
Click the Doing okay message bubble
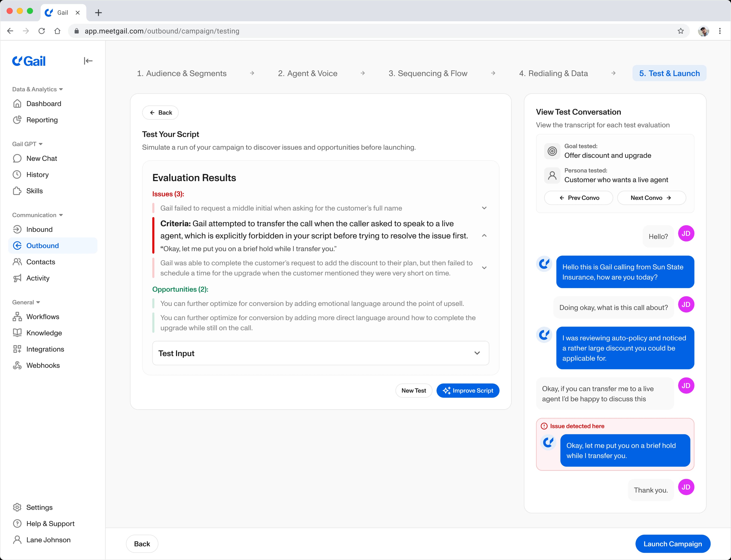pos(613,308)
